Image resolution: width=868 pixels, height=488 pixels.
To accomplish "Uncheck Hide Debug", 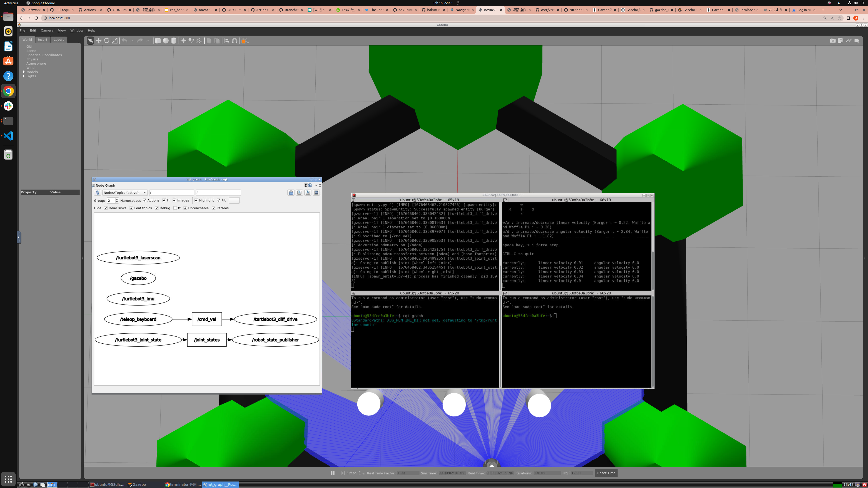I will pos(157,208).
